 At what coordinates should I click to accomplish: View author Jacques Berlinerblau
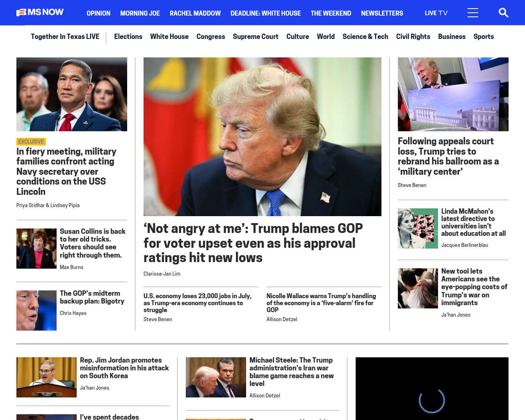[x=465, y=245]
